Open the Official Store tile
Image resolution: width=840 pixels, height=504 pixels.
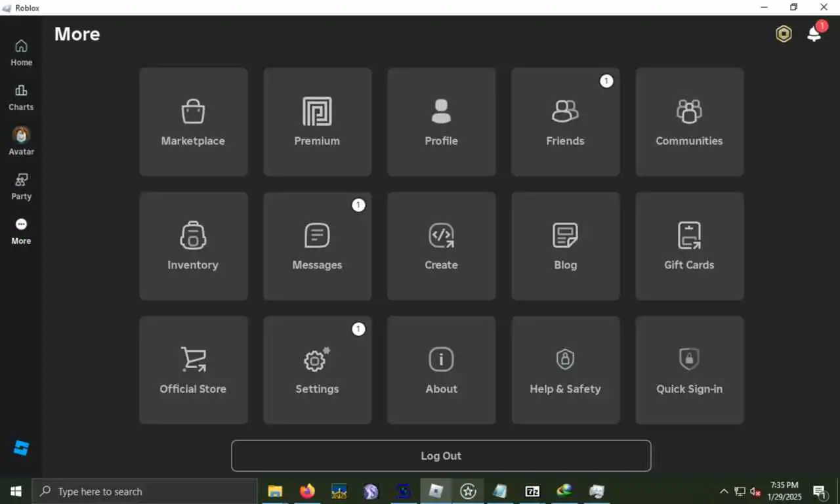(193, 370)
